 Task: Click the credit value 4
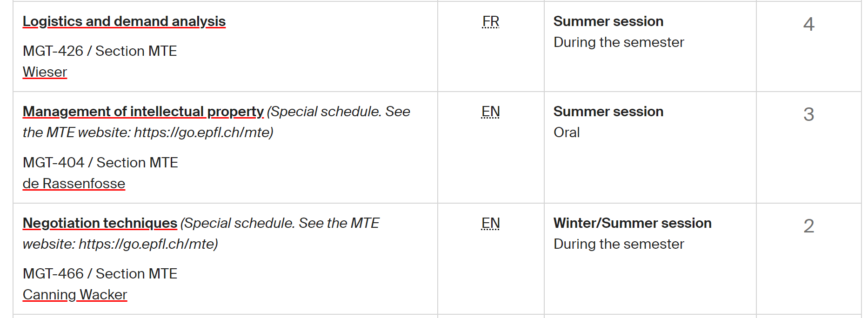tap(809, 24)
